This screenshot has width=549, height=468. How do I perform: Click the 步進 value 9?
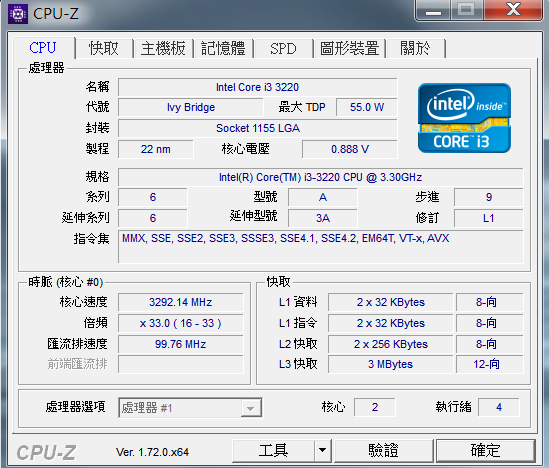pyautogui.click(x=488, y=197)
